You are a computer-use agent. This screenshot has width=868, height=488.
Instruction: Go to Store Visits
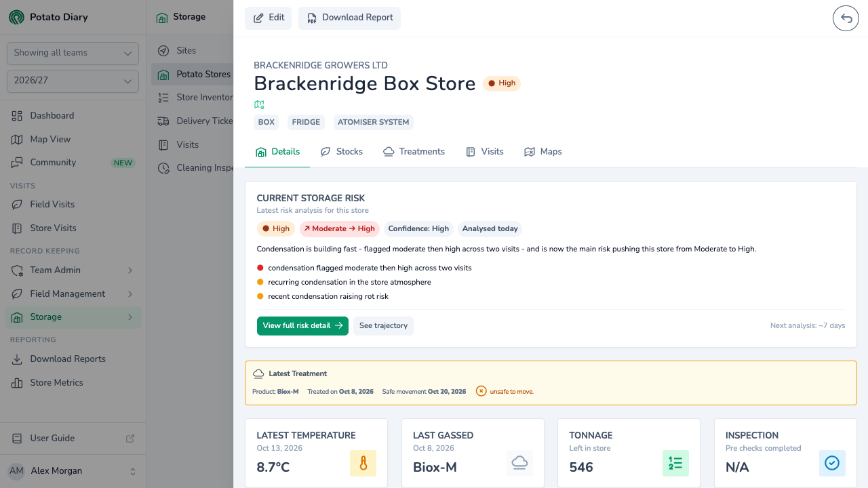73,228
